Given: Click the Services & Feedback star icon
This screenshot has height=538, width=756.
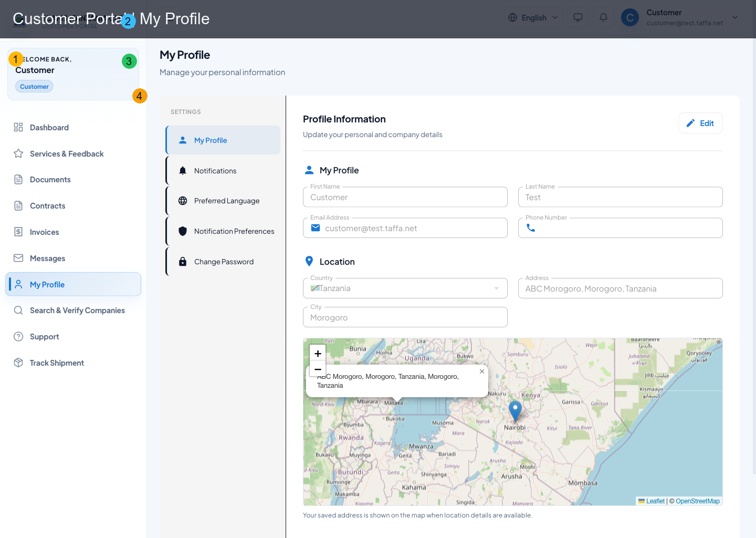Looking at the screenshot, I should 18,153.
